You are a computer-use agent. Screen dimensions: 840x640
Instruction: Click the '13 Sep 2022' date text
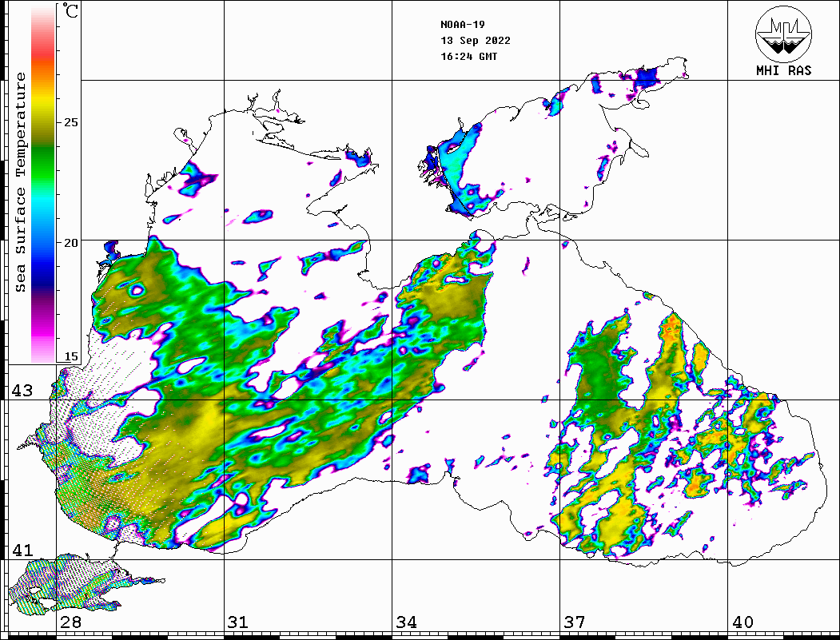click(x=476, y=41)
